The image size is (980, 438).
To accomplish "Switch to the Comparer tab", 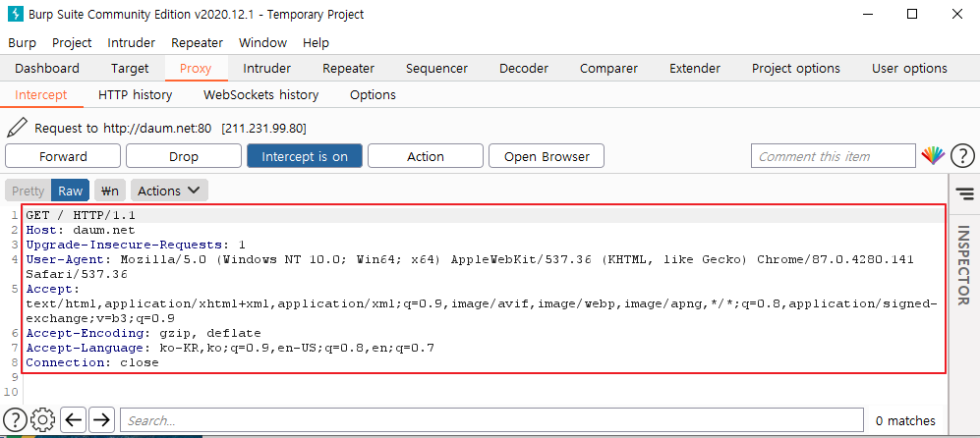I will click(x=608, y=68).
